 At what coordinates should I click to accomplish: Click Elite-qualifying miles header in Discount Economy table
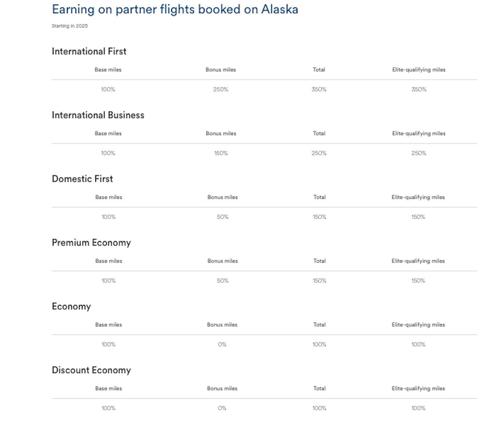418,388
